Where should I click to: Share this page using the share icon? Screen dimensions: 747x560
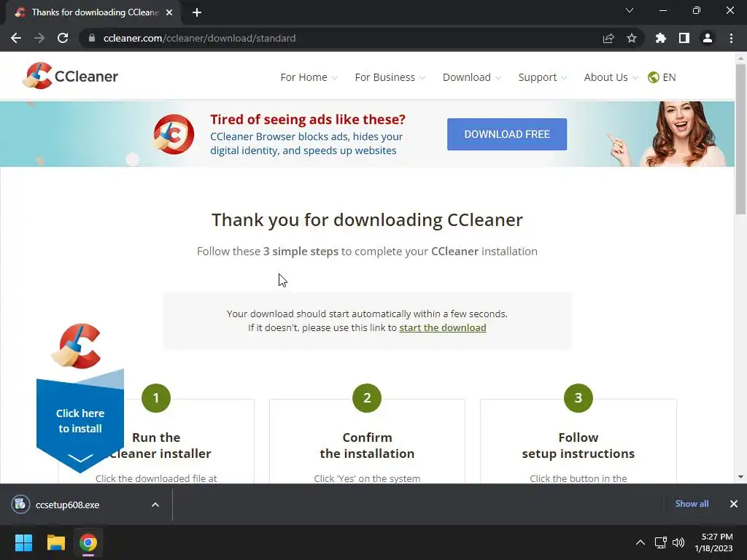click(x=608, y=38)
